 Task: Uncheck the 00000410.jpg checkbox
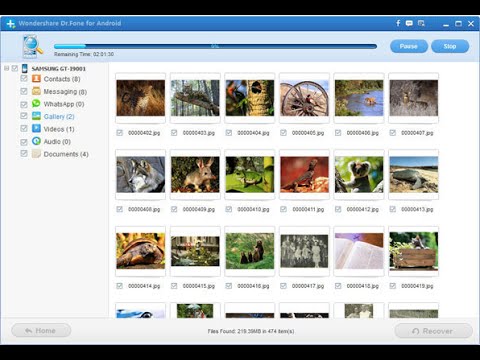coord(229,209)
